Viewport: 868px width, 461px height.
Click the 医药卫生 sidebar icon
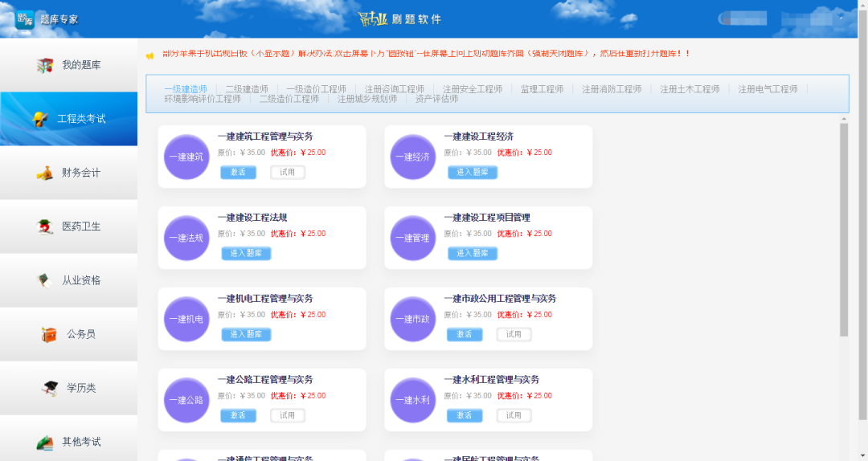[x=45, y=226]
